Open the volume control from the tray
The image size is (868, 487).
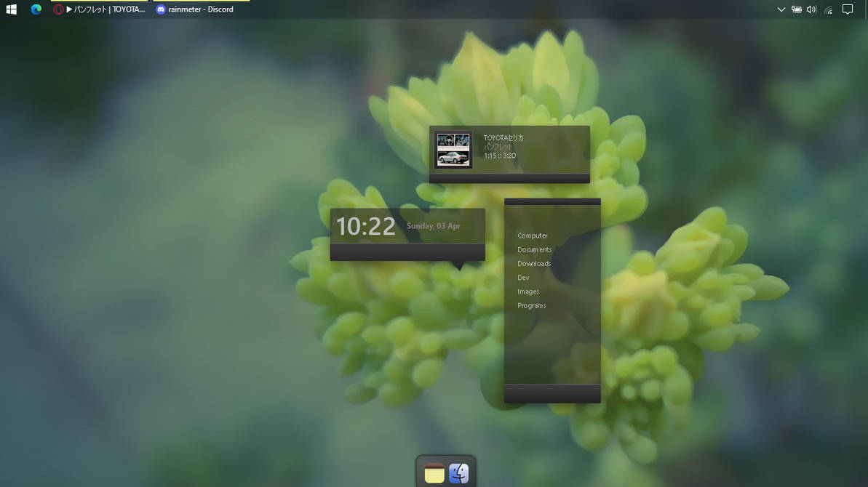point(811,9)
